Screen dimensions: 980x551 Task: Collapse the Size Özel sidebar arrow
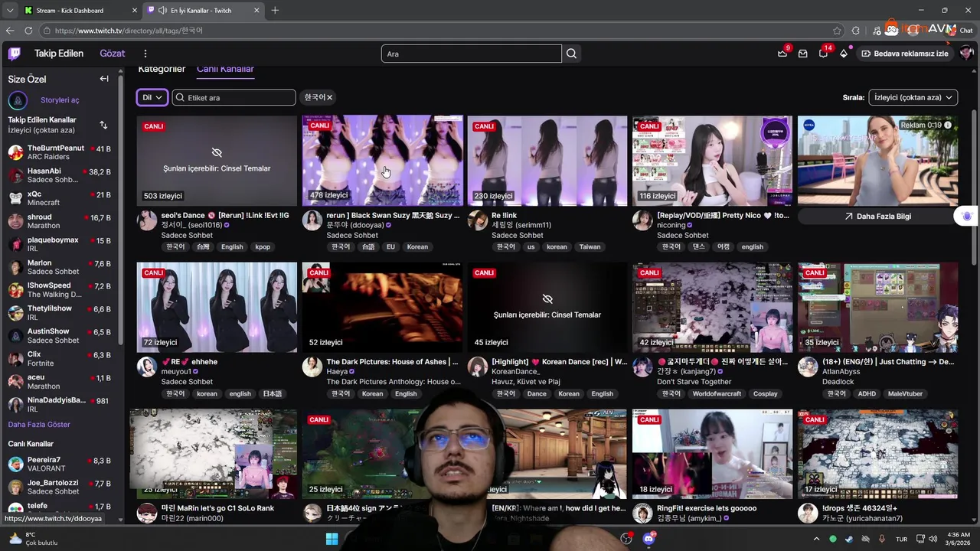(104, 79)
